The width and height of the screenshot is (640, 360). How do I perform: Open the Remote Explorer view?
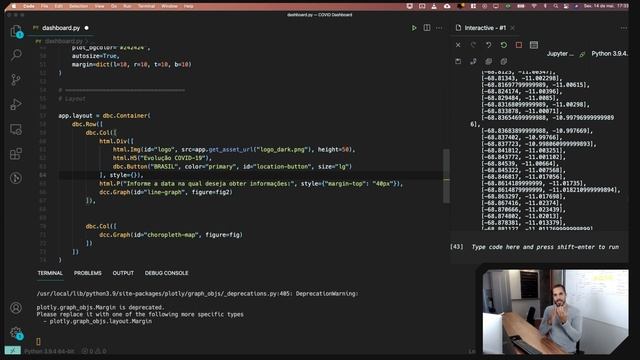[16, 129]
